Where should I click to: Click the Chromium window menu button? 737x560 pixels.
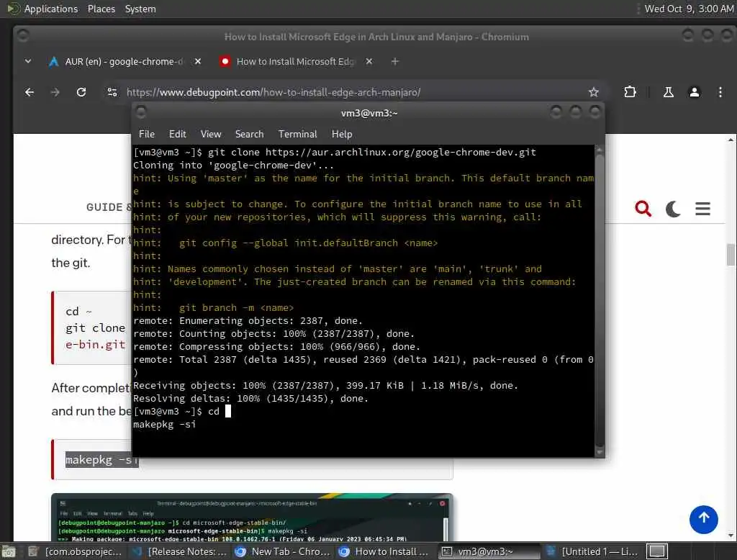[22, 35]
